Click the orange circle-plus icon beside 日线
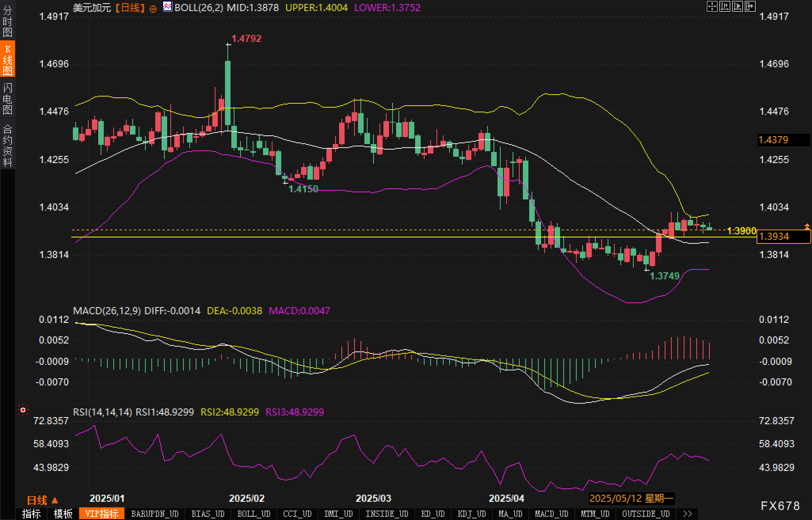Viewport: 812px width, 520px height. pyautogui.click(x=153, y=9)
